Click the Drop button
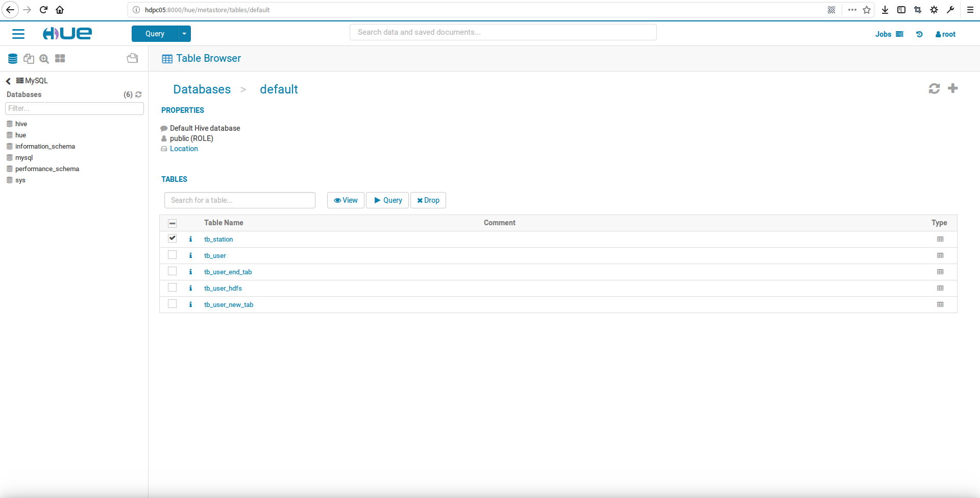The width and height of the screenshot is (980, 498). click(428, 200)
